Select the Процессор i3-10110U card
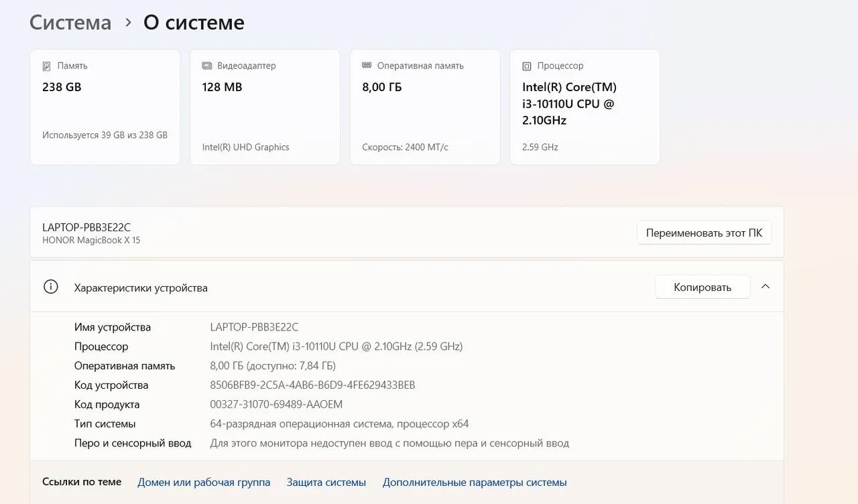Image resolution: width=858 pixels, height=504 pixels. [585, 107]
